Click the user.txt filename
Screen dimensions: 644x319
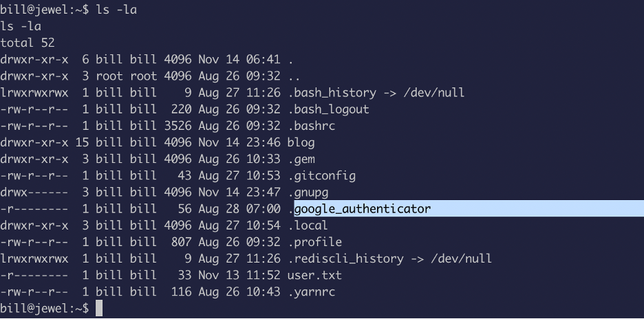point(314,275)
